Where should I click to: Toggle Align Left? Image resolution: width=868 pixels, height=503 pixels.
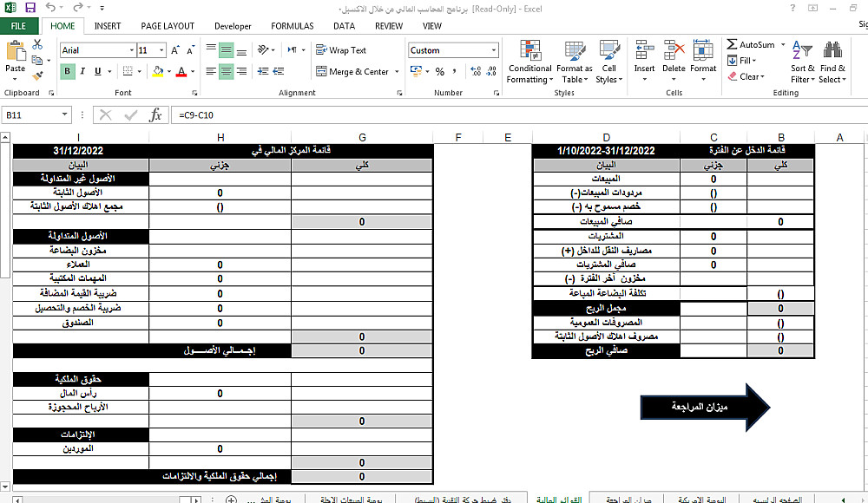tap(211, 71)
